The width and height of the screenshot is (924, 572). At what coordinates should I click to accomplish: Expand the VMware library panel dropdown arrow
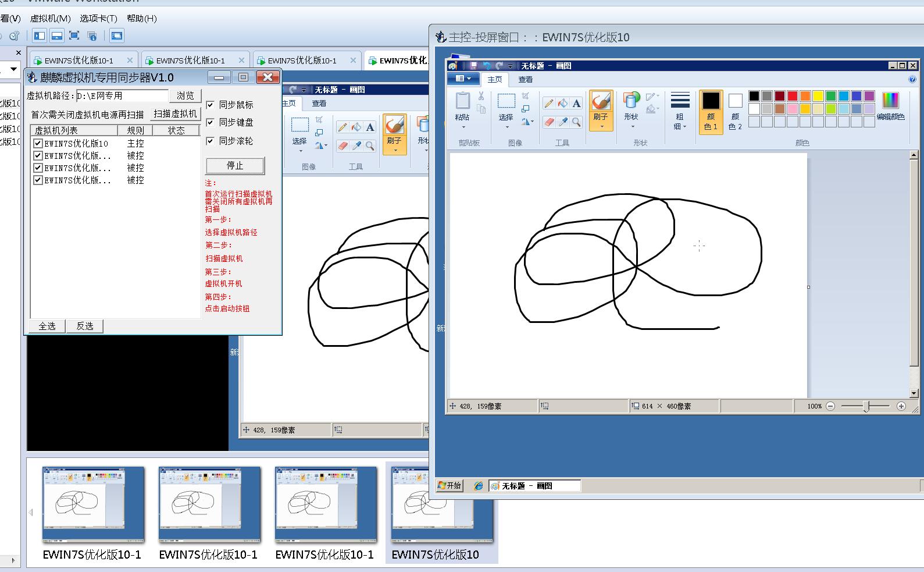click(13, 70)
